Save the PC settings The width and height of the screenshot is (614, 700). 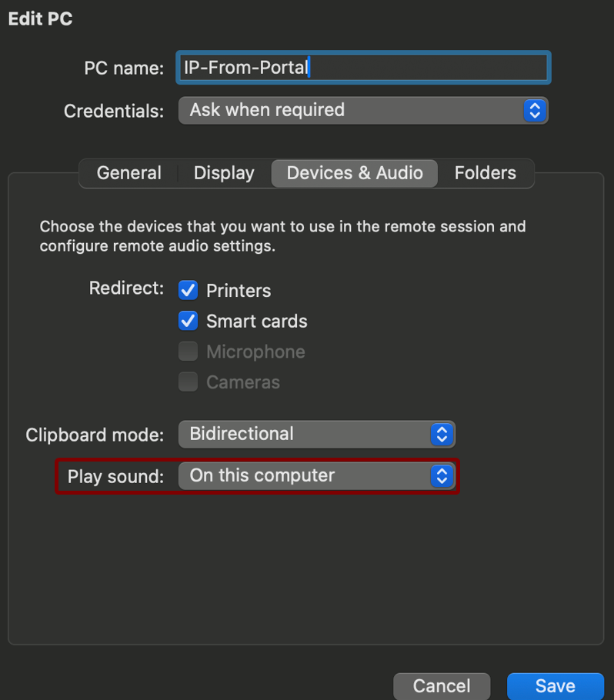[x=555, y=686]
